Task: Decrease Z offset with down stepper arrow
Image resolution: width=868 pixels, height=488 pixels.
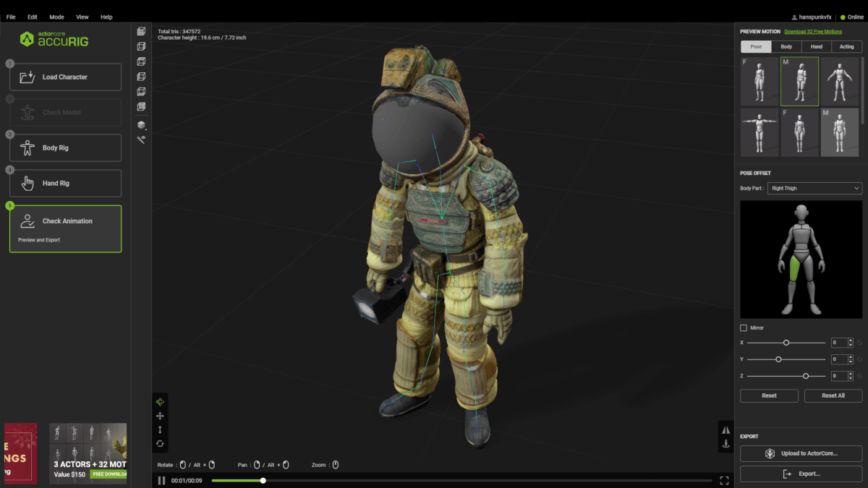Action: (851, 379)
